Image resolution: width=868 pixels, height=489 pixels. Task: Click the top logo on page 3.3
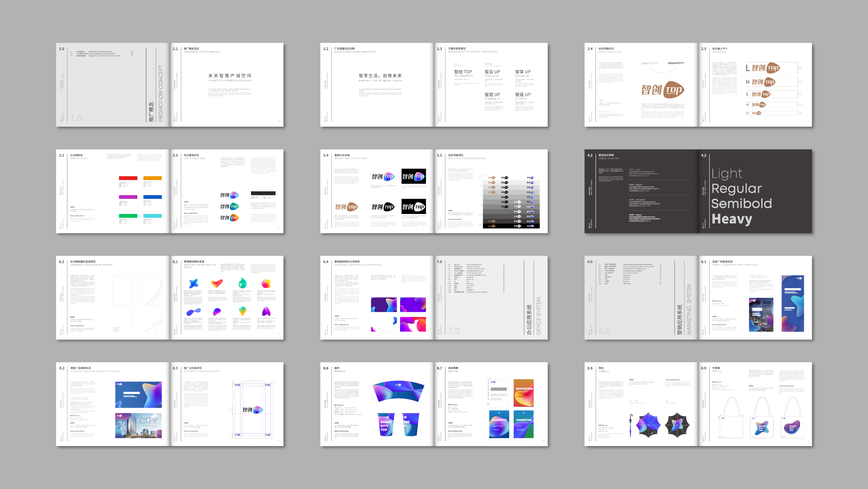pos(229,195)
